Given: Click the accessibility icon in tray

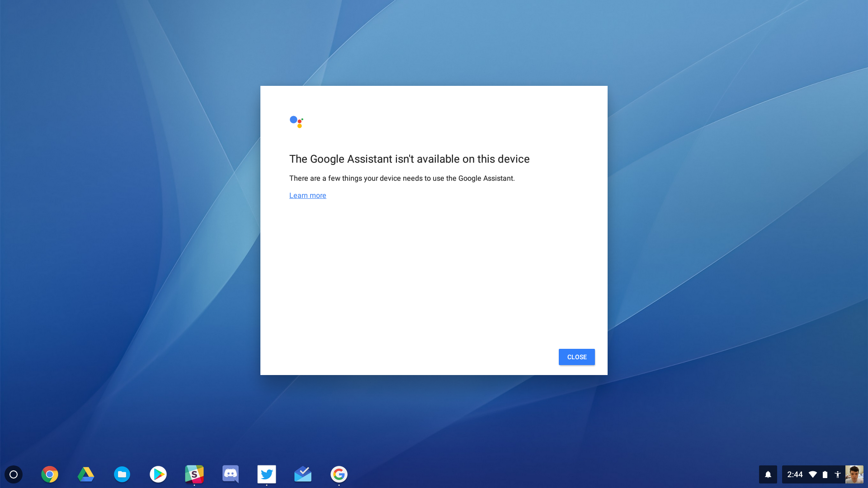Looking at the screenshot, I should click(838, 474).
